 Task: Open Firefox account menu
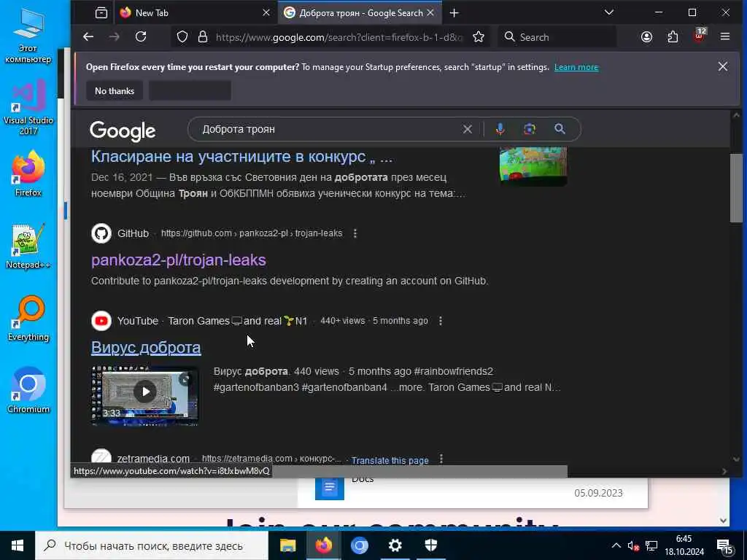coord(646,37)
